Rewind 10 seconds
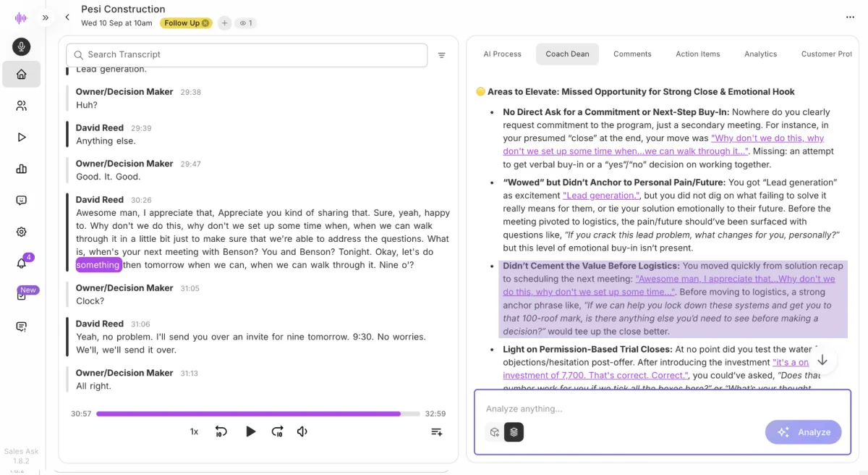 tap(221, 432)
